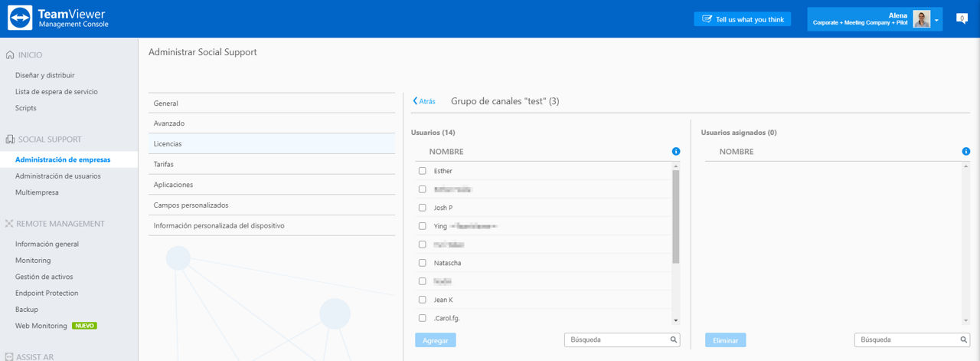
Task: Go back using the Atrás chevron
Action: (415, 101)
